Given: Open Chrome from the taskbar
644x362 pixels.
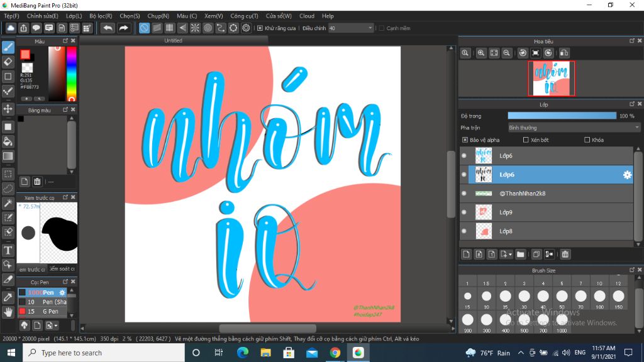Looking at the screenshot, I should (x=335, y=353).
